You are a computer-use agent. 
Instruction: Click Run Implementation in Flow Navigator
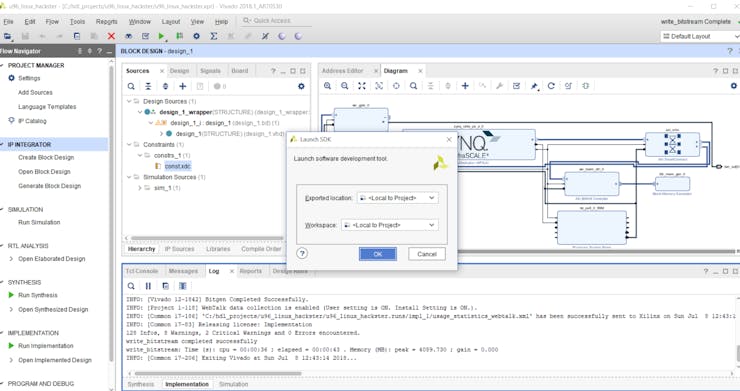click(46, 346)
